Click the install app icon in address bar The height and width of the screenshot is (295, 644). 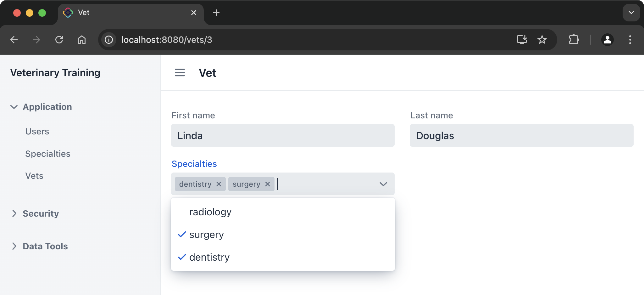coord(522,40)
